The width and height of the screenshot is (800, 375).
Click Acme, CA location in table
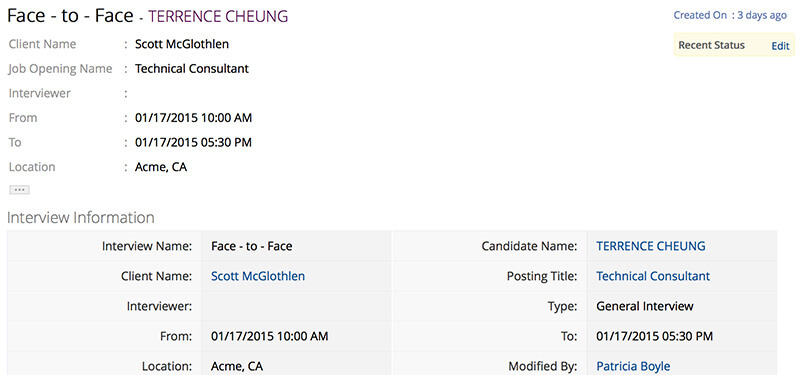click(237, 366)
